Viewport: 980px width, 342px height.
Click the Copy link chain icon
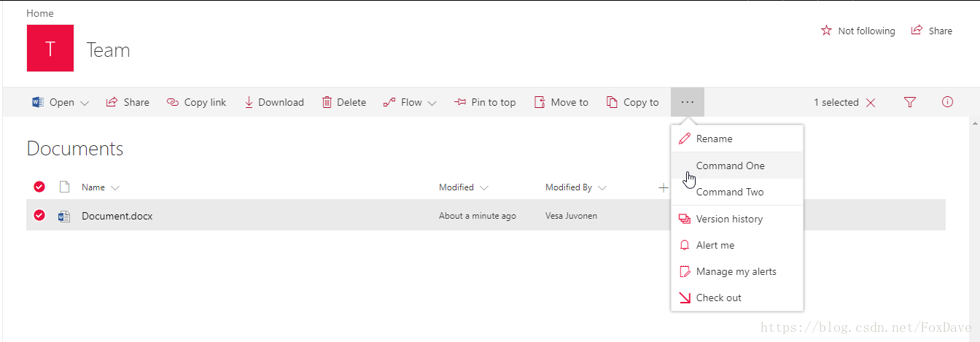pos(172,102)
